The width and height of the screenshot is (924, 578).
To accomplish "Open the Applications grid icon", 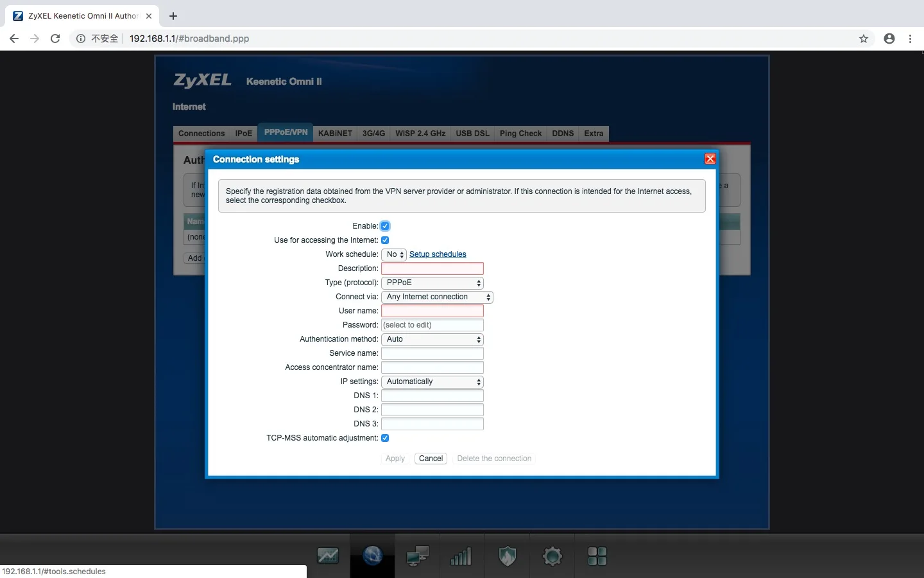I will [597, 556].
